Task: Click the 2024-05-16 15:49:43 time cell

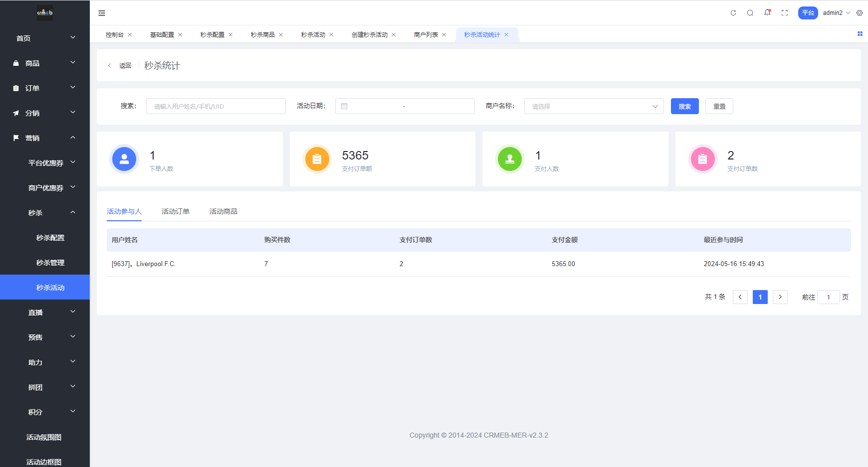Action: point(734,264)
